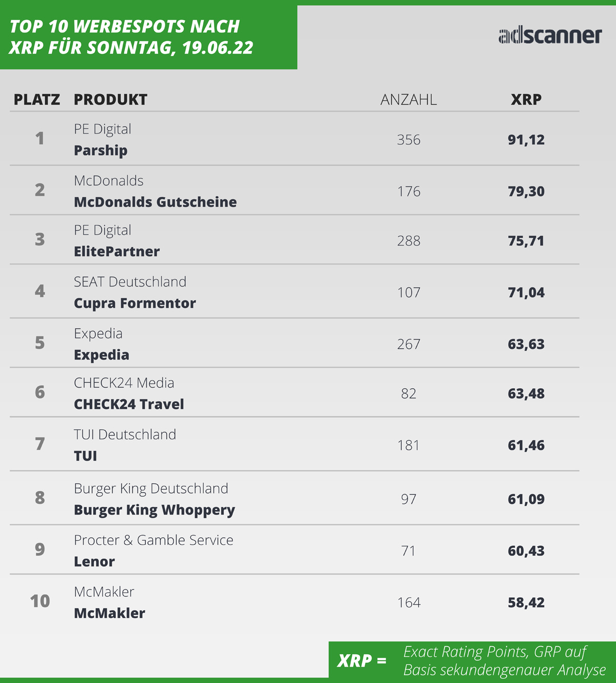Select the McDonalds Gutscheine entry
616x683 pixels.
click(x=155, y=202)
